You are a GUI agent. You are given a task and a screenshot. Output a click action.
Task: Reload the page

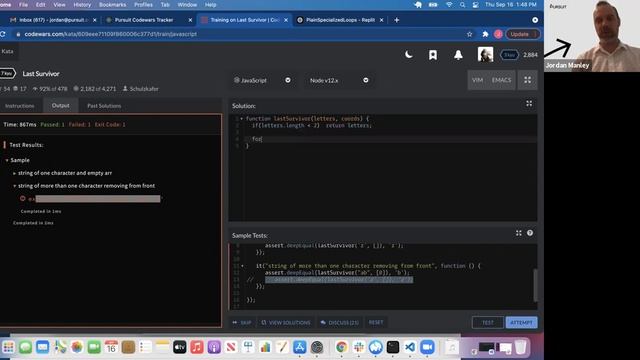[3, 34]
